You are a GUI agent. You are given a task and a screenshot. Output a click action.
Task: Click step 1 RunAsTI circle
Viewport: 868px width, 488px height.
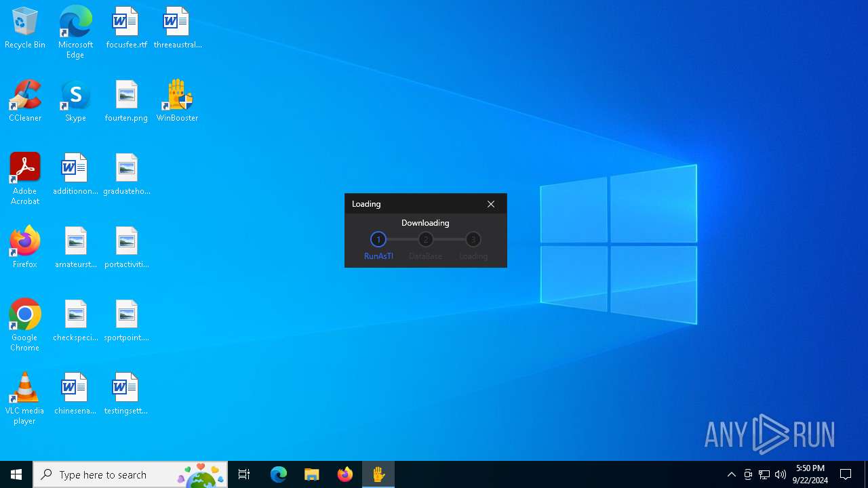point(378,239)
